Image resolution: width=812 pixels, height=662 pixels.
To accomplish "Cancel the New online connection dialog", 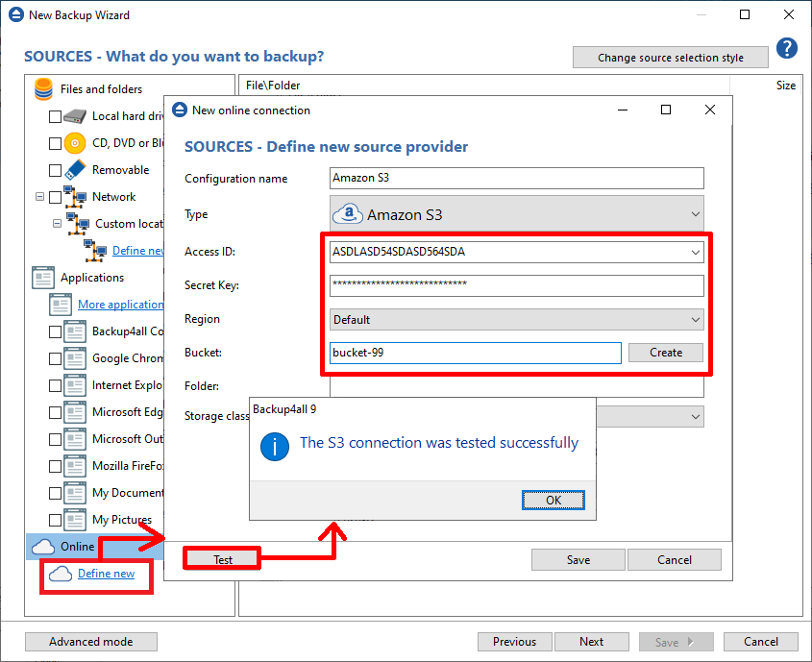I will coord(675,559).
